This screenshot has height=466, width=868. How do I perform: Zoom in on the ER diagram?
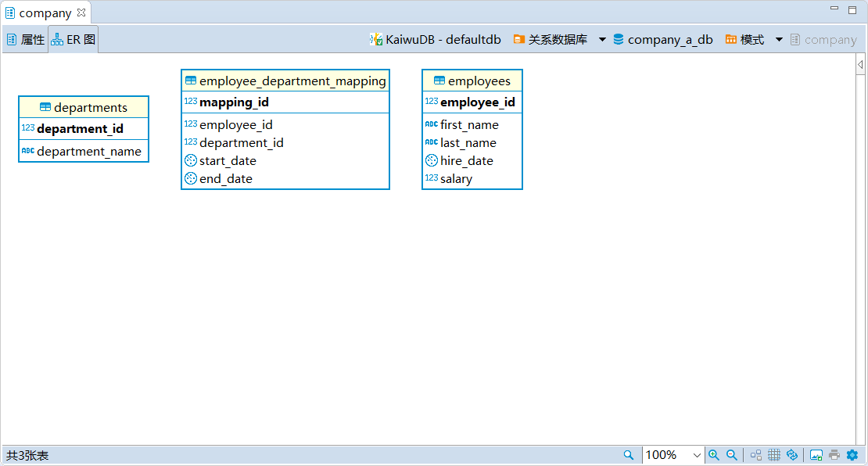[714, 455]
